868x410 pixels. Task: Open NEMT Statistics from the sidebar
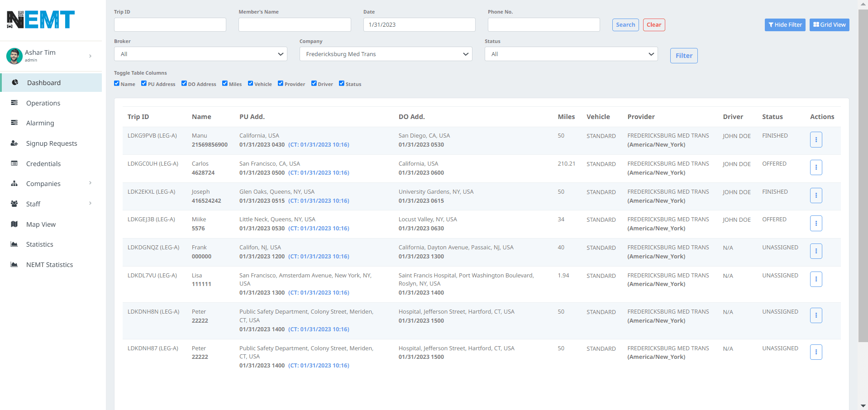[49, 264]
